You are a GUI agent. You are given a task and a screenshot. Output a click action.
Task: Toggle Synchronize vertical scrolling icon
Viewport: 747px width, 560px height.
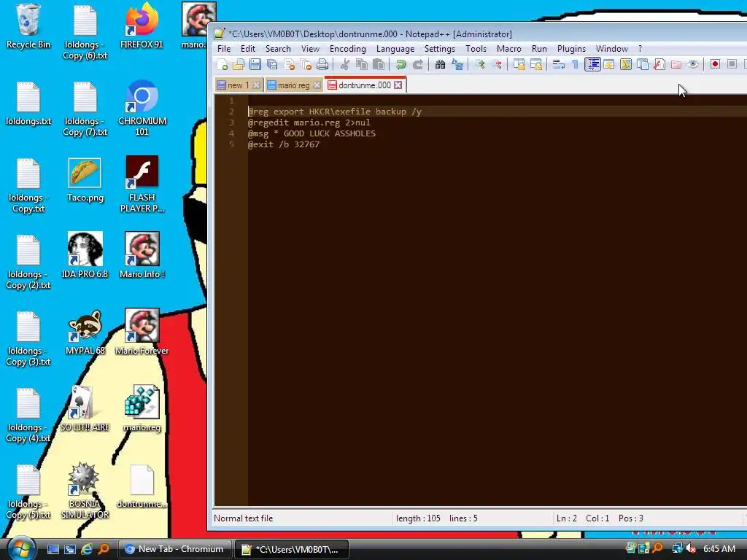pyautogui.click(x=519, y=64)
